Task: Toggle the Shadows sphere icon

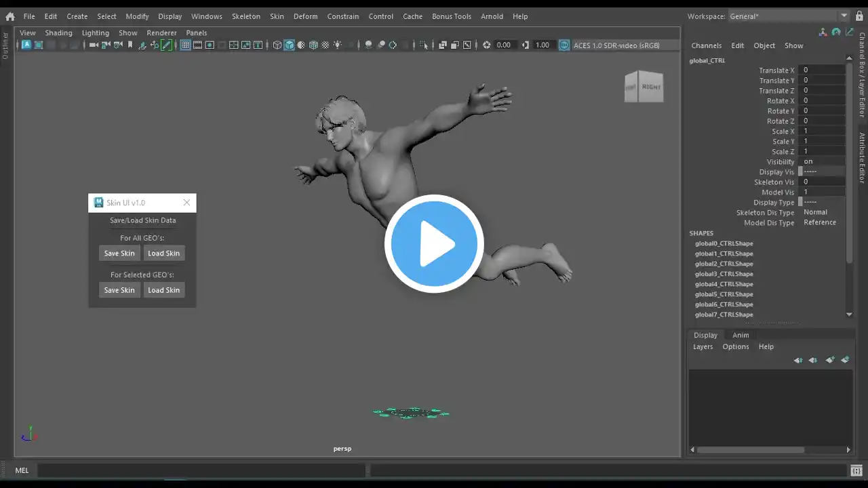Action: point(368,45)
